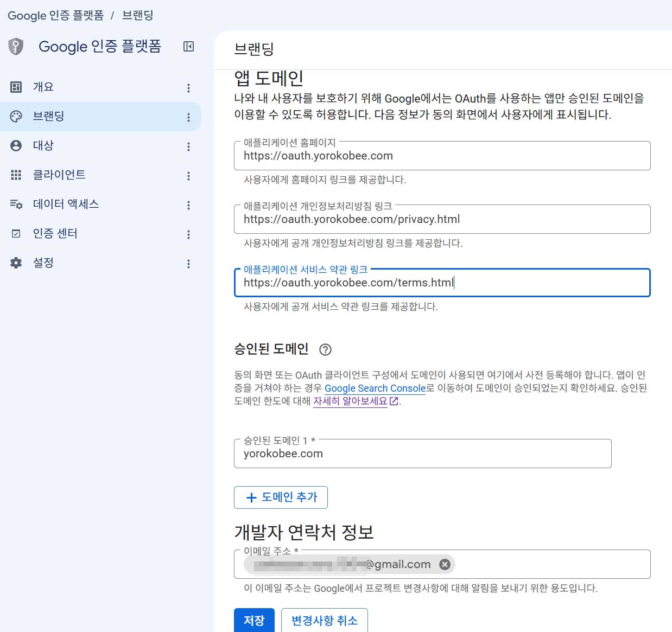Click the 브랜딩 page title in the header

point(254,49)
